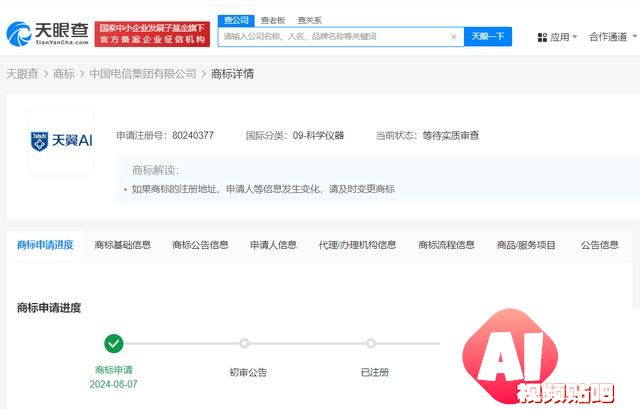Open the 商标基础信息 tab

click(x=122, y=245)
